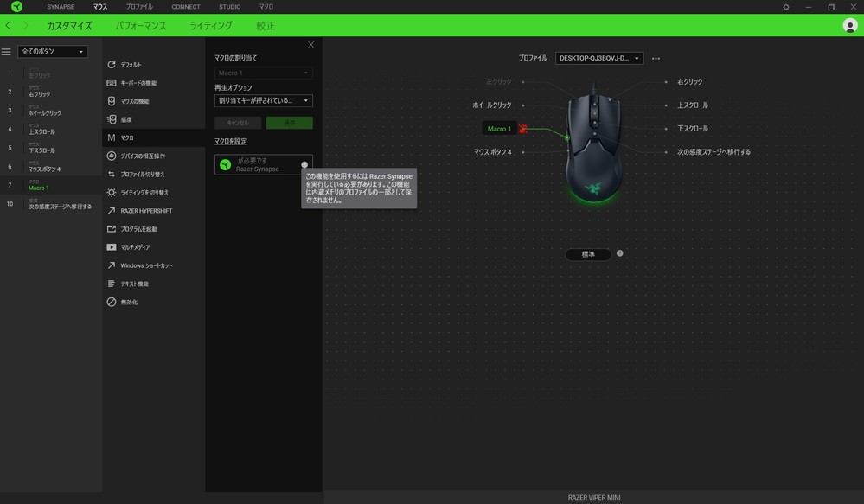Select the マクロ function
This screenshot has height=504, width=864.
(x=153, y=137)
